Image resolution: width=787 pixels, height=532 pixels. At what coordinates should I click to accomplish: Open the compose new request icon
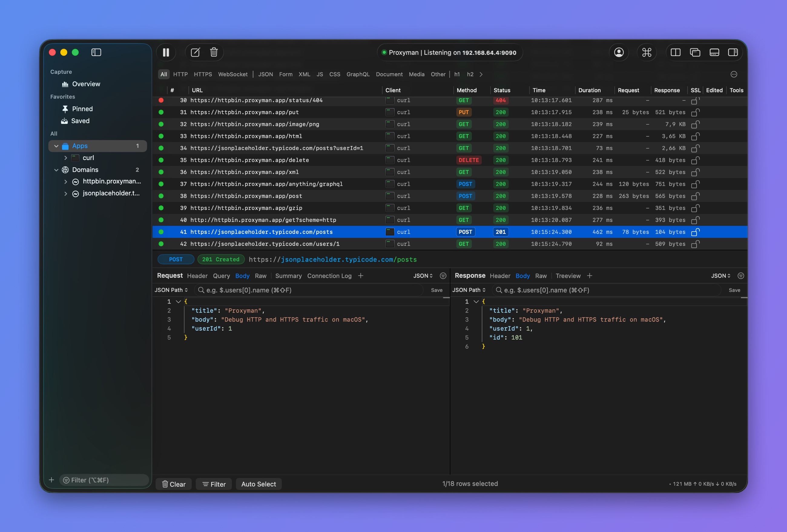tap(196, 52)
